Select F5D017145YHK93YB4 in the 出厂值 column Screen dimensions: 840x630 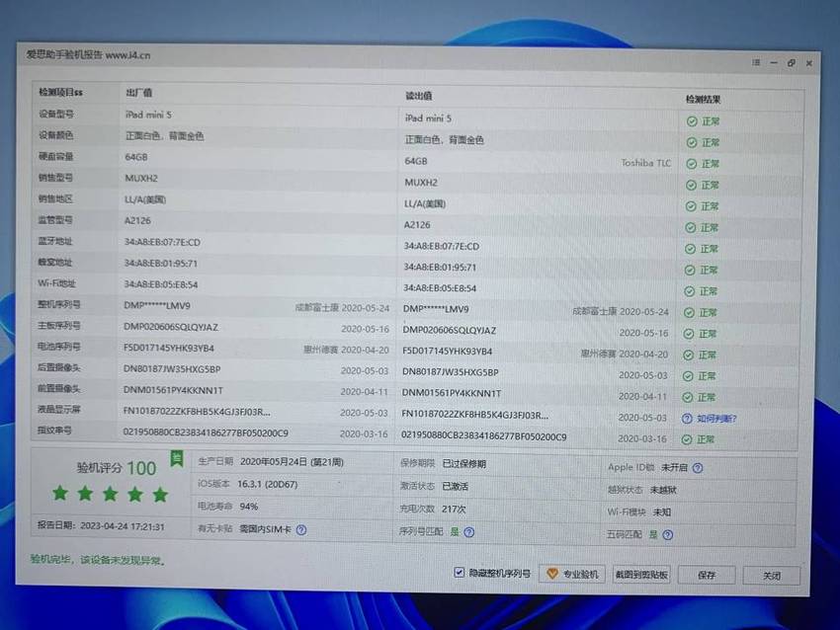169,349
